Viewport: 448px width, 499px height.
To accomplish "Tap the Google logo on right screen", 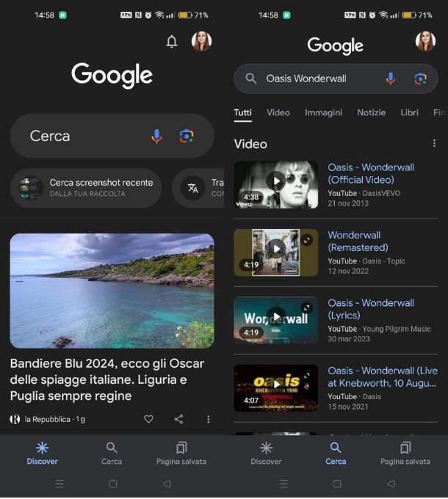I will tap(336, 45).
